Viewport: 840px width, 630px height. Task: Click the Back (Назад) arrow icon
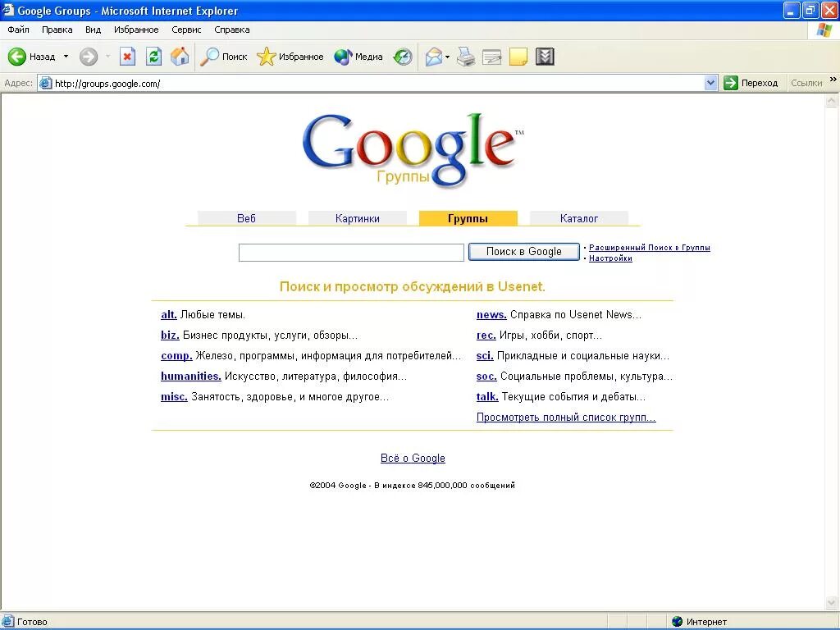coord(16,57)
